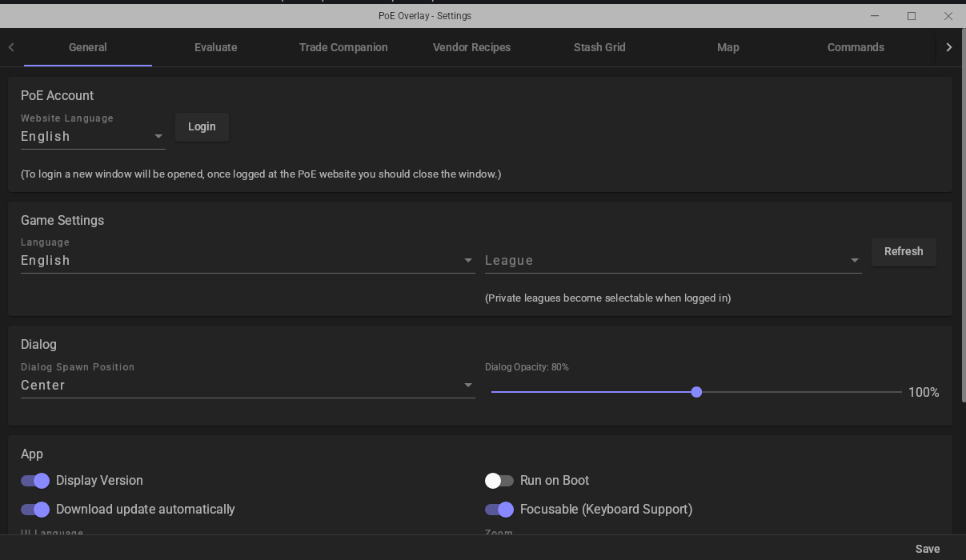Open the Trade Companion tab
Image resolution: width=966 pixels, height=560 pixels.
pos(343,47)
